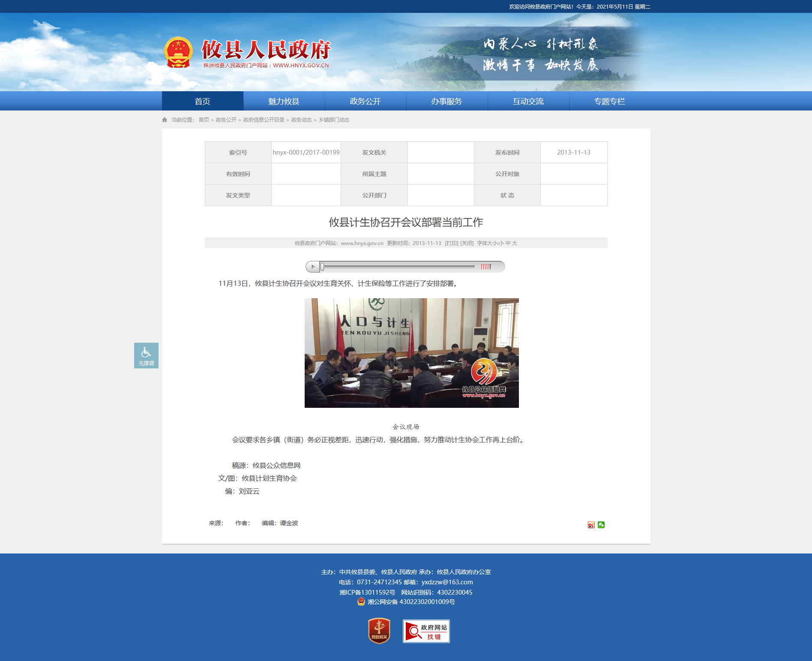Click the audio player progress track
The image size is (812, 661).
[x=399, y=267]
